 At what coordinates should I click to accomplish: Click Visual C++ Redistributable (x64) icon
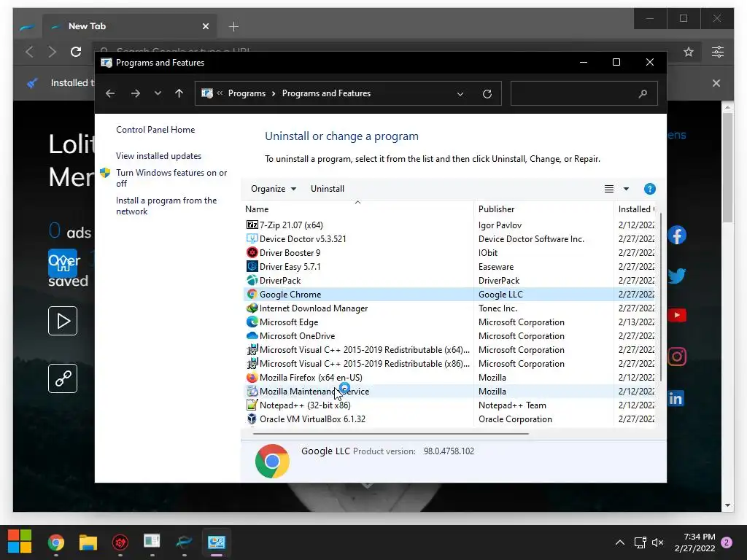point(252,349)
